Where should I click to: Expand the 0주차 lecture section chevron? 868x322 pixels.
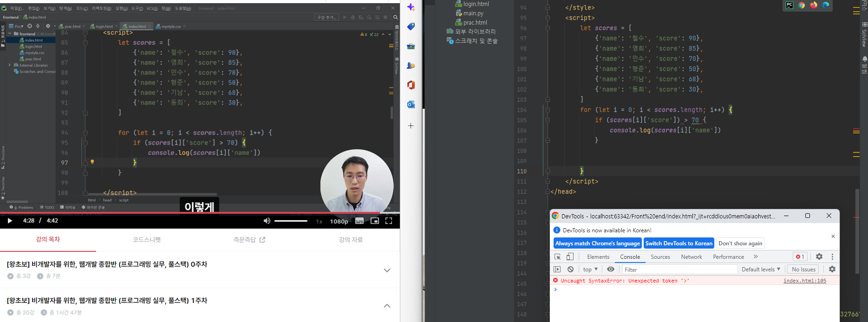point(387,270)
